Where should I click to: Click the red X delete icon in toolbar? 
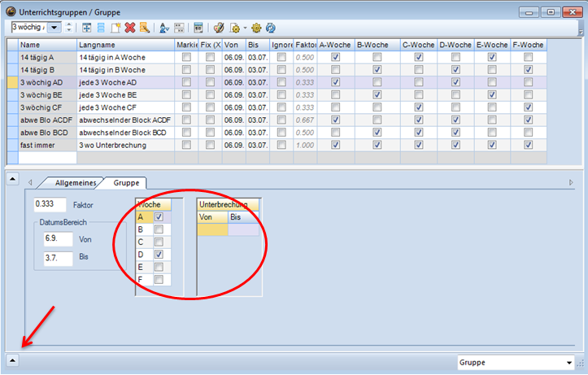pyautogui.click(x=128, y=27)
